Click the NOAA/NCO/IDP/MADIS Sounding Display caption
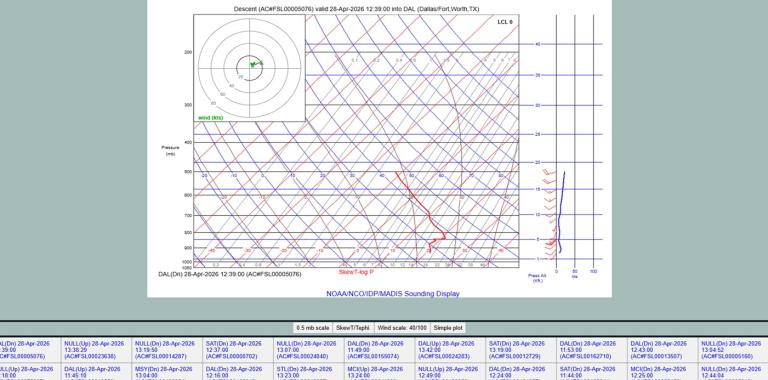Screen dimensions: 768x380 point(393,294)
